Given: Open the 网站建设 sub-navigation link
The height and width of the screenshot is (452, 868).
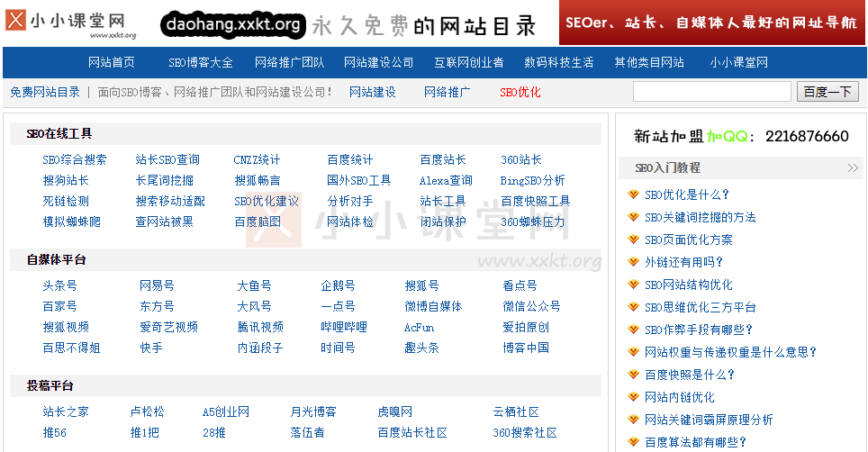Looking at the screenshot, I should pos(373,93).
